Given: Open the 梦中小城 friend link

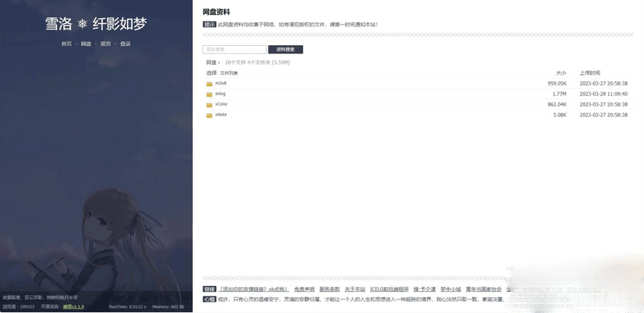Looking at the screenshot, I should 450,289.
